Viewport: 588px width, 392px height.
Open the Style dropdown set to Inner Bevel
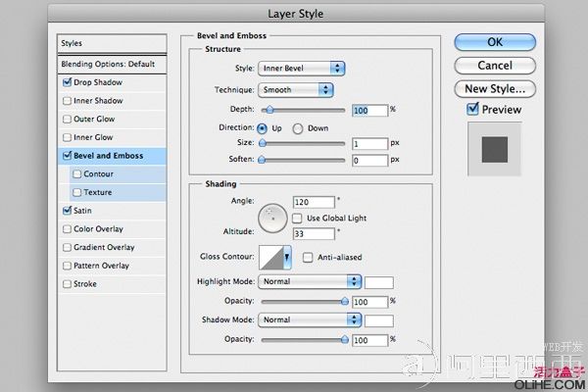pyautogui.click(x=302, y=69)
